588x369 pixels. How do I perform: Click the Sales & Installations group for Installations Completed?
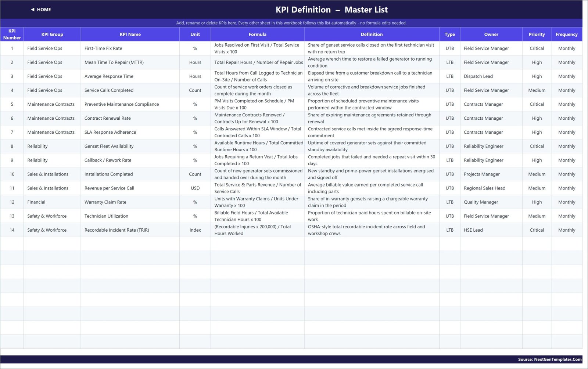pyautogui.click(x=52, y=174)
